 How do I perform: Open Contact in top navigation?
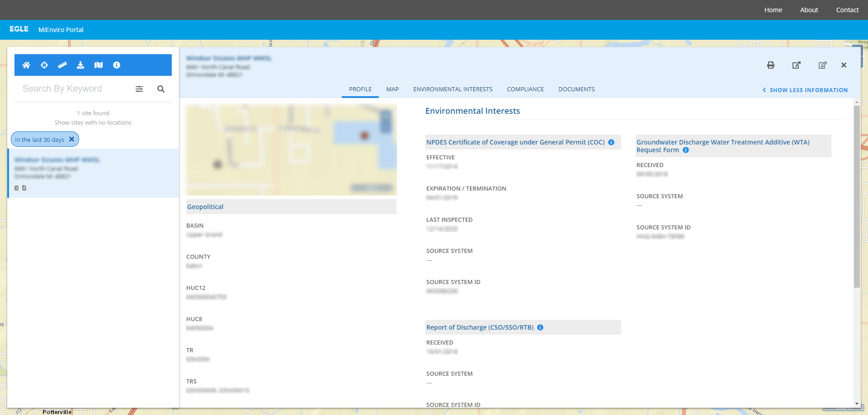[x=847, y=10]
